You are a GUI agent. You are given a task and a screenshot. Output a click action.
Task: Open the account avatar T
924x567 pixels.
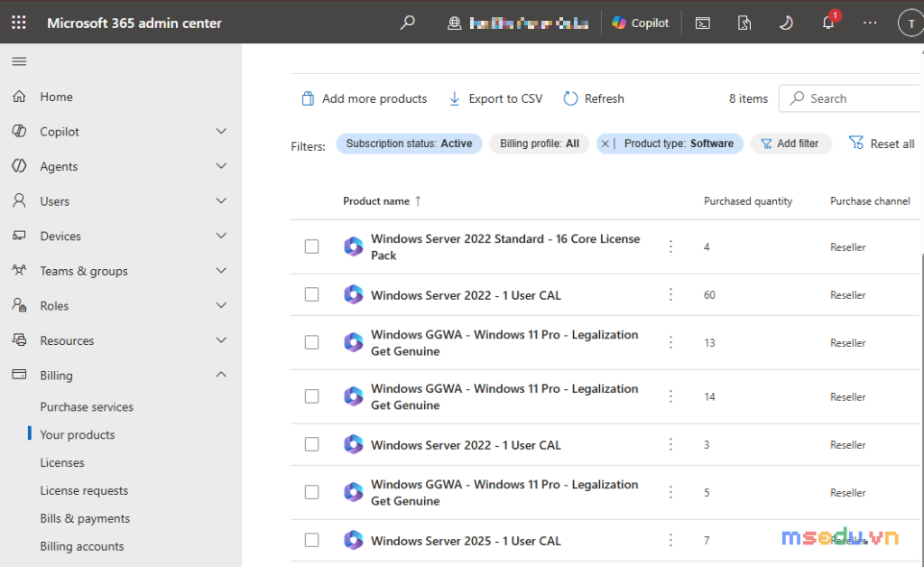[x=911, y=23]
